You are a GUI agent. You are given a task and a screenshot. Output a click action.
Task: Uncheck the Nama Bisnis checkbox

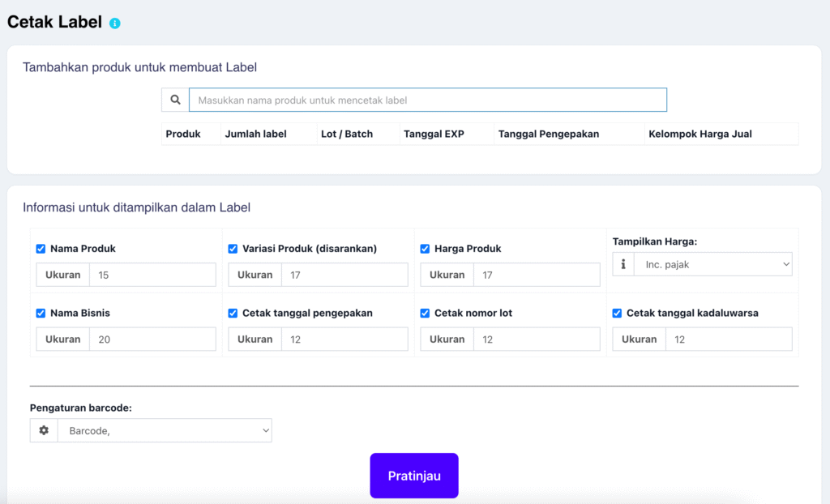point(41,313)
